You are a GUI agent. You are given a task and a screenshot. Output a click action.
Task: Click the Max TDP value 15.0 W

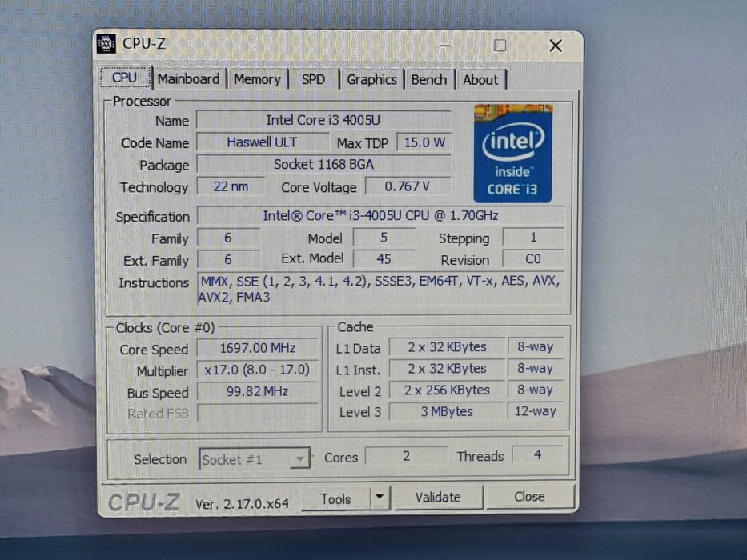click(424, 142)
